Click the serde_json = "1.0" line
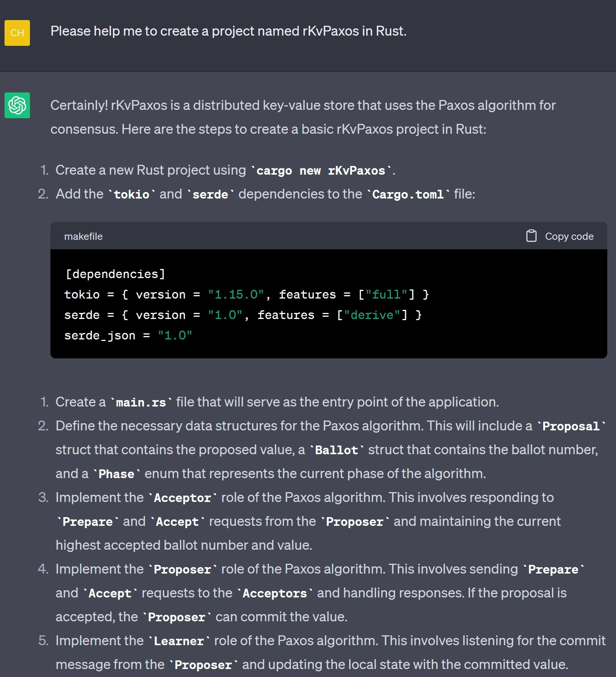Screen dimensions: 616x677 point(128,335)
